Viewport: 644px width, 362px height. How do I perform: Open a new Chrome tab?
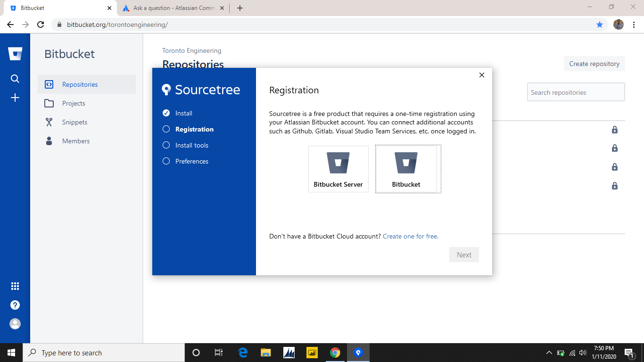tap(240, 8)
